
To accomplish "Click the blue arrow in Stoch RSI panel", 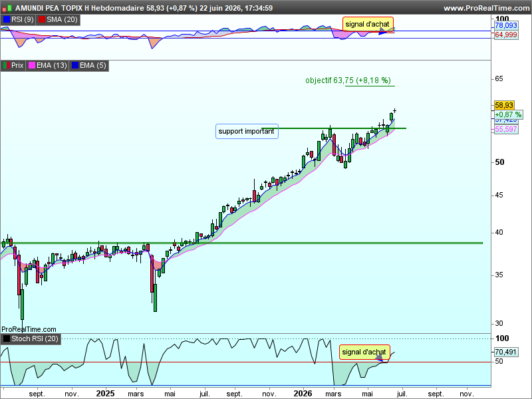I will tap(379, 359).
